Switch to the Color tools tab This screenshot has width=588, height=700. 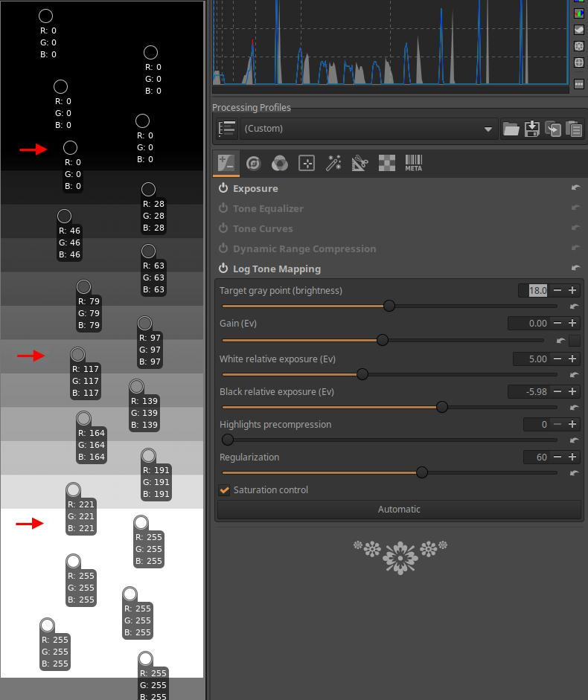click(280, 164)
